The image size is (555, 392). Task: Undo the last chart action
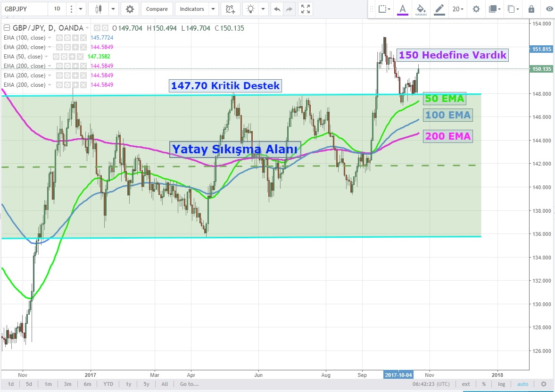(x=277, y=9)
